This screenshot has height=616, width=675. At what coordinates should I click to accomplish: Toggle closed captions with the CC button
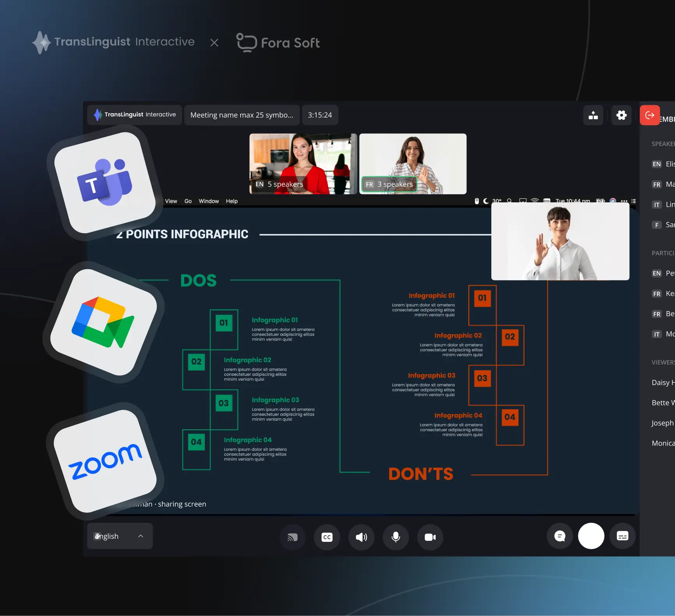click(x=327, y=537)
